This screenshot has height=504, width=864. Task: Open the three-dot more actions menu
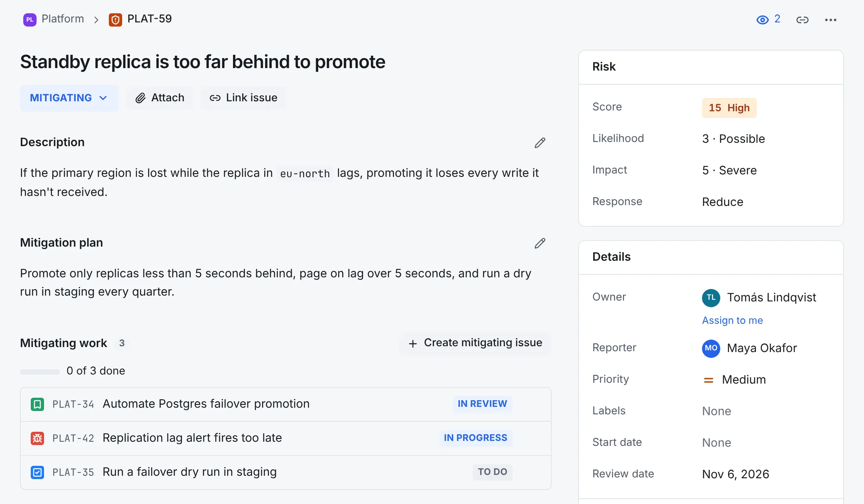coord(830,20)
